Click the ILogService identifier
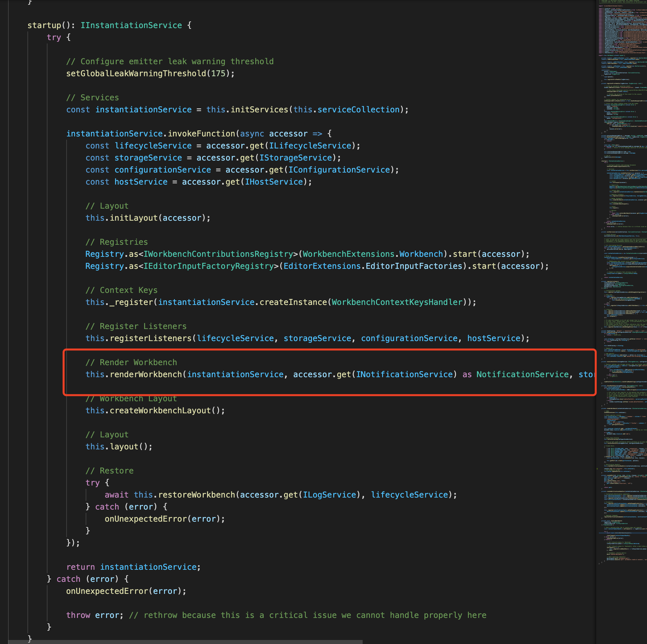 [x=329, y=495]
